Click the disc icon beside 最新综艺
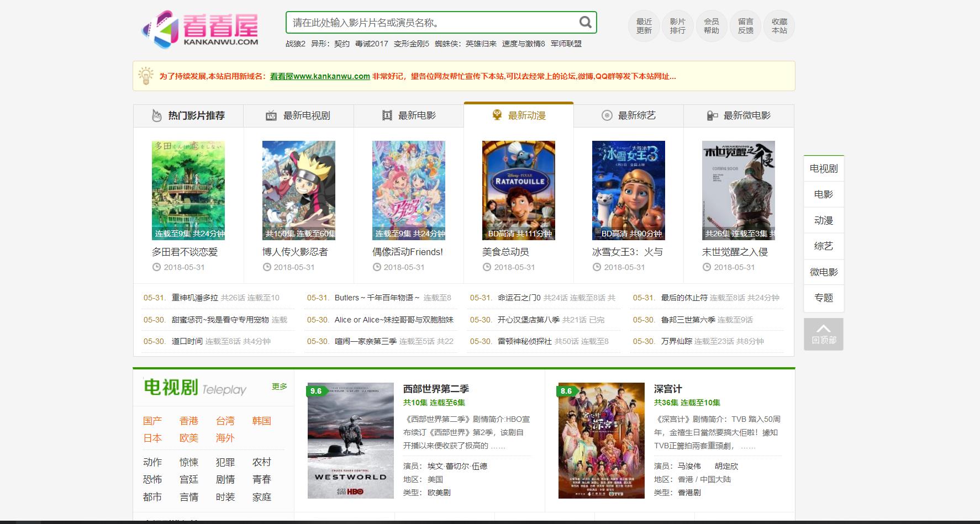Image resolution: width=980 pixels, height=524 pixels. [x=607, y=115]
